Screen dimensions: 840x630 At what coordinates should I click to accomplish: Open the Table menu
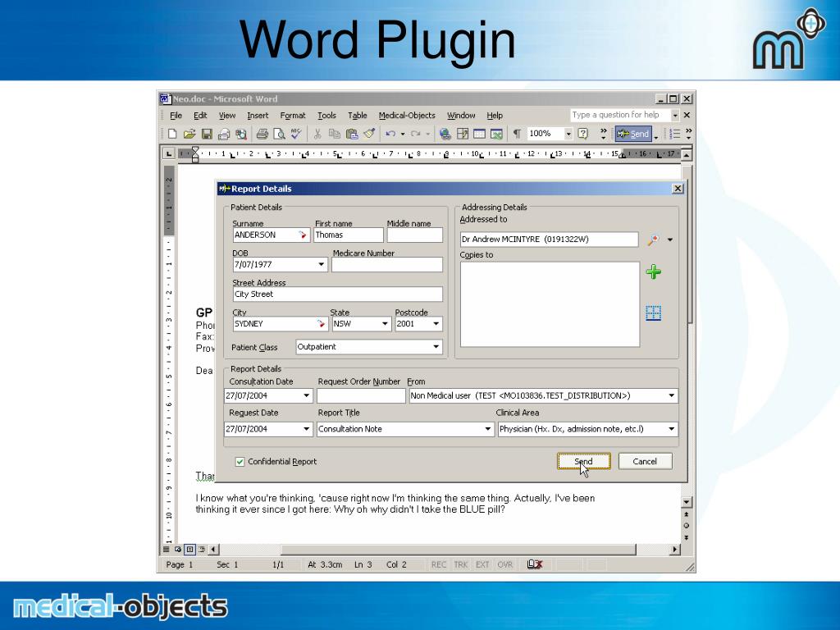[358, 115]
